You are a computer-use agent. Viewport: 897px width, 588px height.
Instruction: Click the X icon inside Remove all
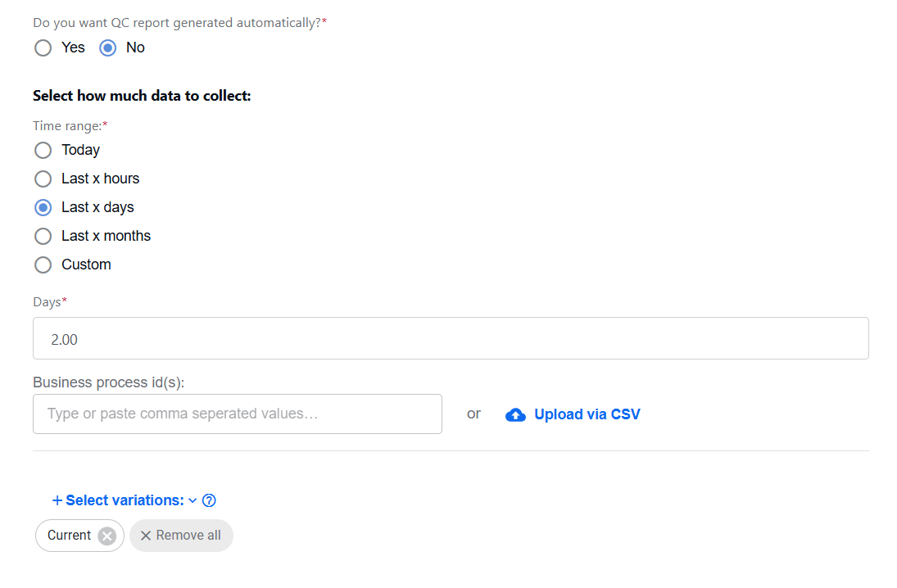tap(146, 536)
